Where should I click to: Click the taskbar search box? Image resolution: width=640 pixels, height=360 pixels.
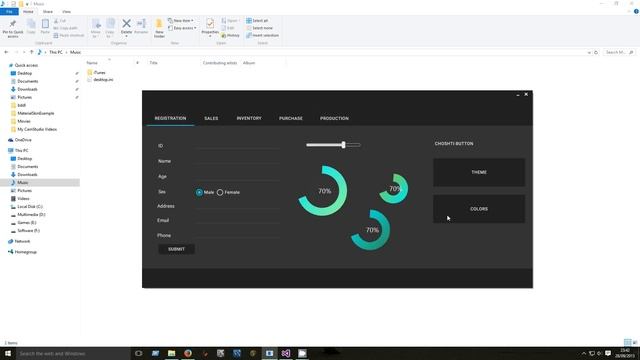click(x=73, y=353)
